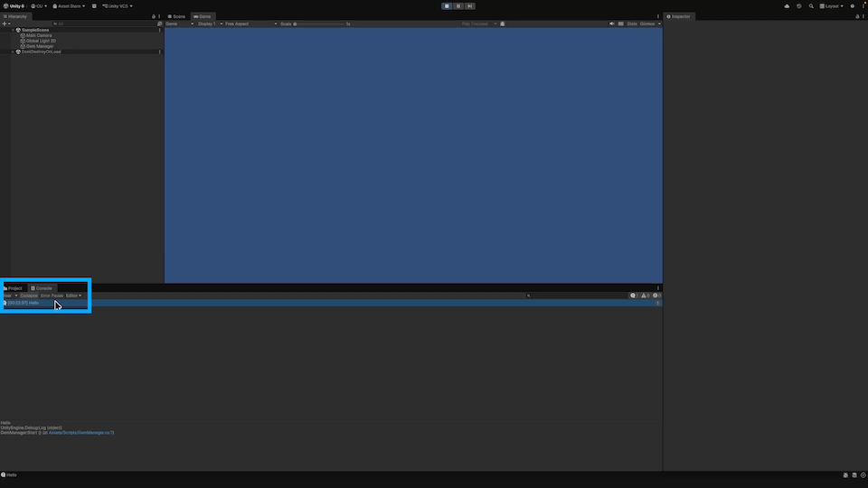
Task: Select SampleScene in the Hierarchy
Action: [35, 30]
